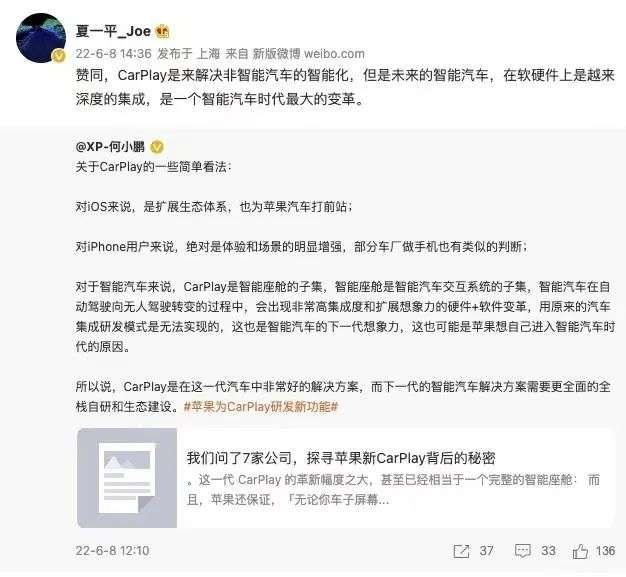The width and height of the screenshot is (626, 577).
Task: Click the article summary preview text
Action: [393, 490]
